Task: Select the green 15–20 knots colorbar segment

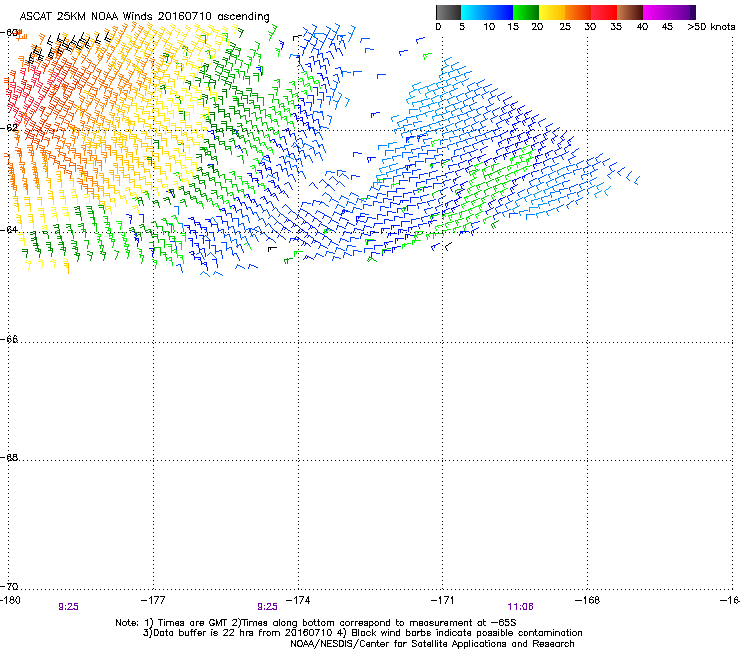Action: click(526, 12)
